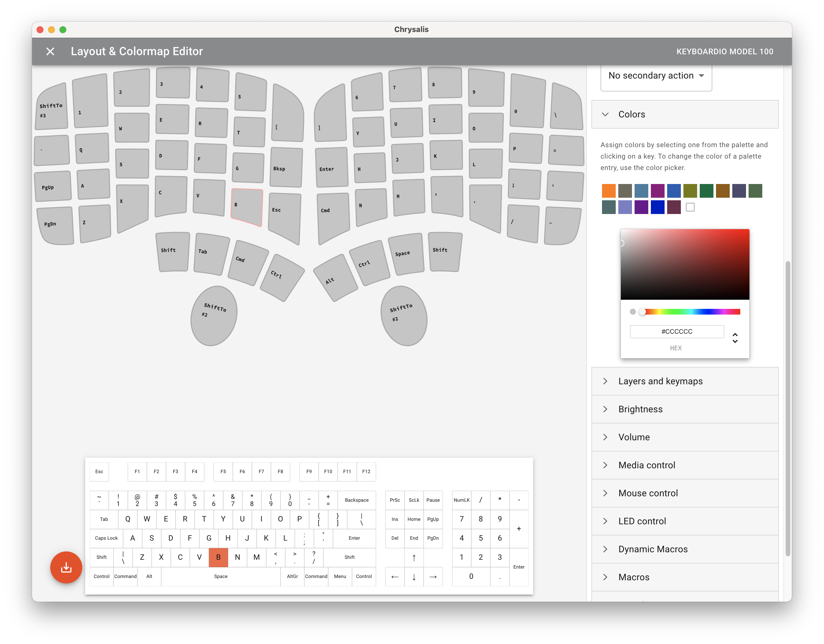
Task: Close the Layout & Colormap Editor with the X
Action: click(x=50, y=51)
